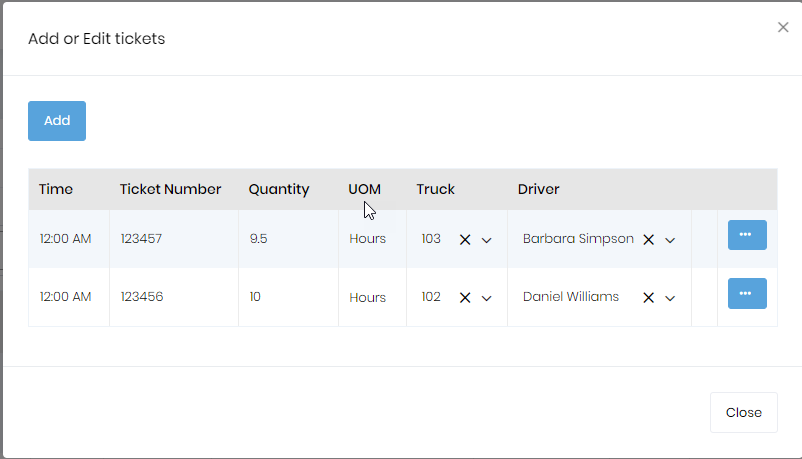Clear Daniel Williams driver with X icon
Viewport: 802px width, 459px height.
pyautogui.click(x=649, y=298)
